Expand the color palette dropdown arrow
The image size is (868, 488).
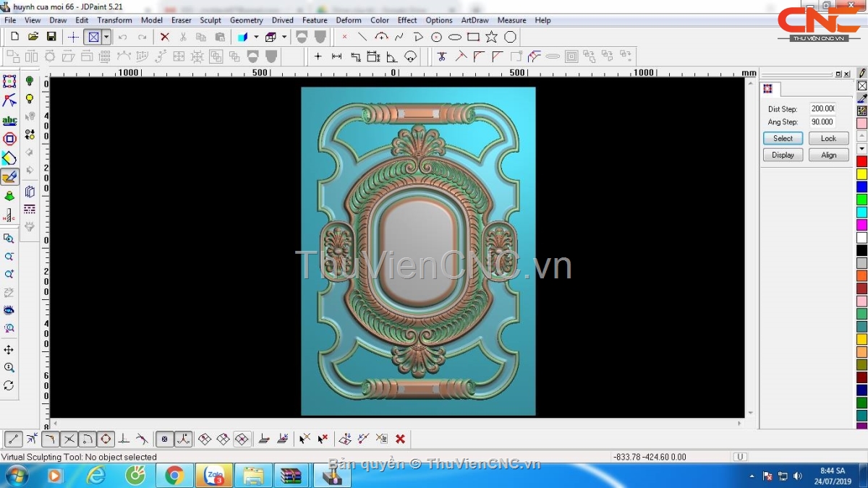[862, 148]
